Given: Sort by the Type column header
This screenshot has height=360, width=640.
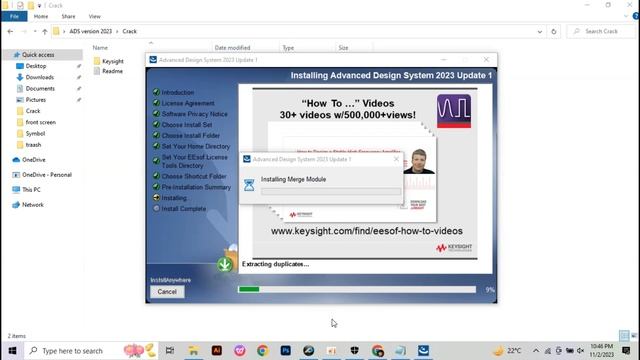Looking at the screenshot, I should pyautogui.click(x=288, y=48).
